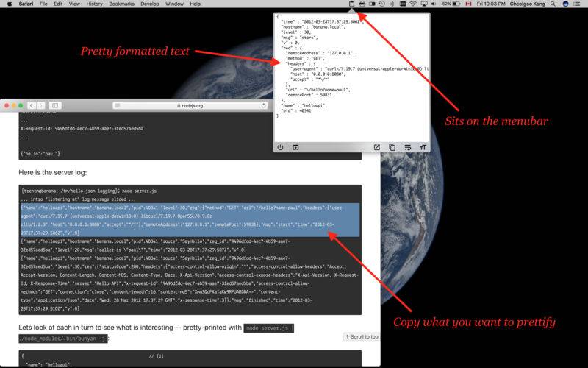Open the Canadian flag input source menu
The height and width of the screenshot is (368, 588).
[468, 4]
